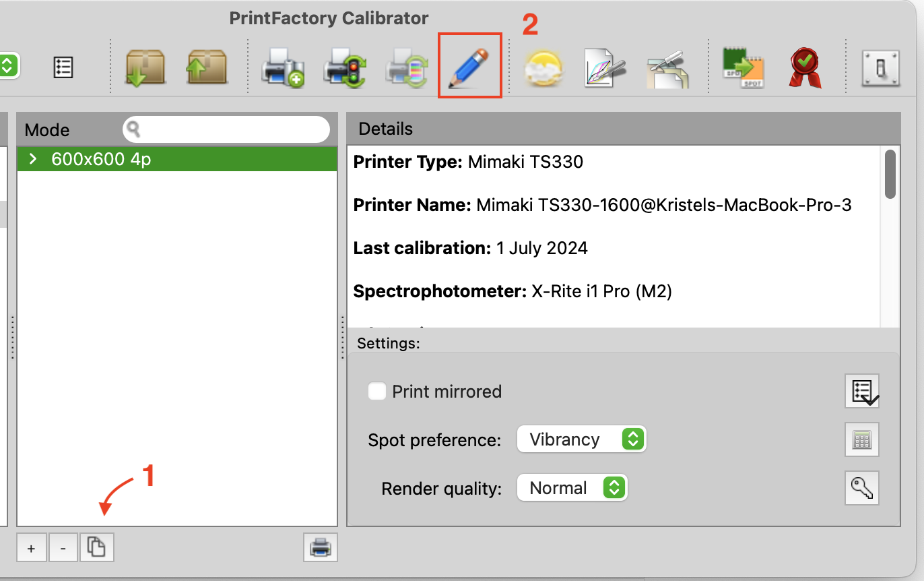Screen dimensions: 924x581
Task: Click the red certificate seal icon
Action: point(804,67)
